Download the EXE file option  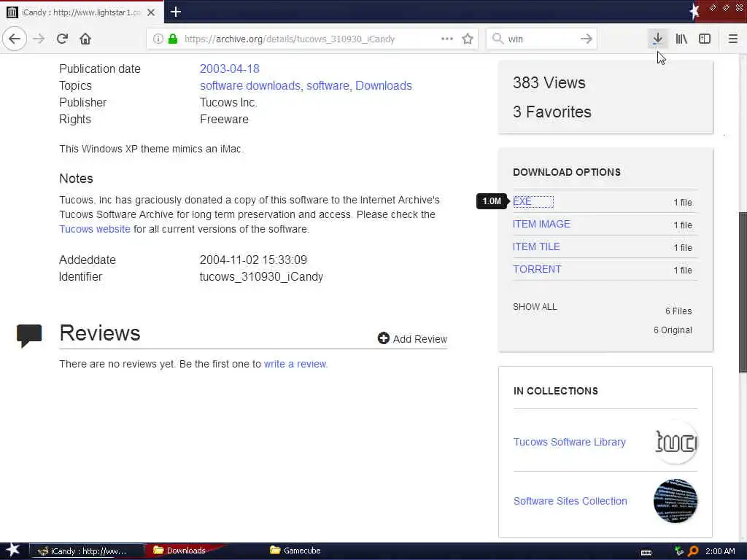522,201
